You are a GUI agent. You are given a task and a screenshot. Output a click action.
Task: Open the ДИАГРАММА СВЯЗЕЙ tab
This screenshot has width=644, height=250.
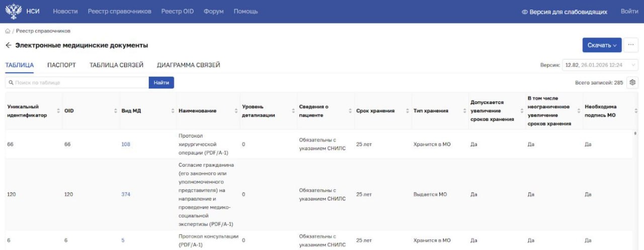[188, 65]
